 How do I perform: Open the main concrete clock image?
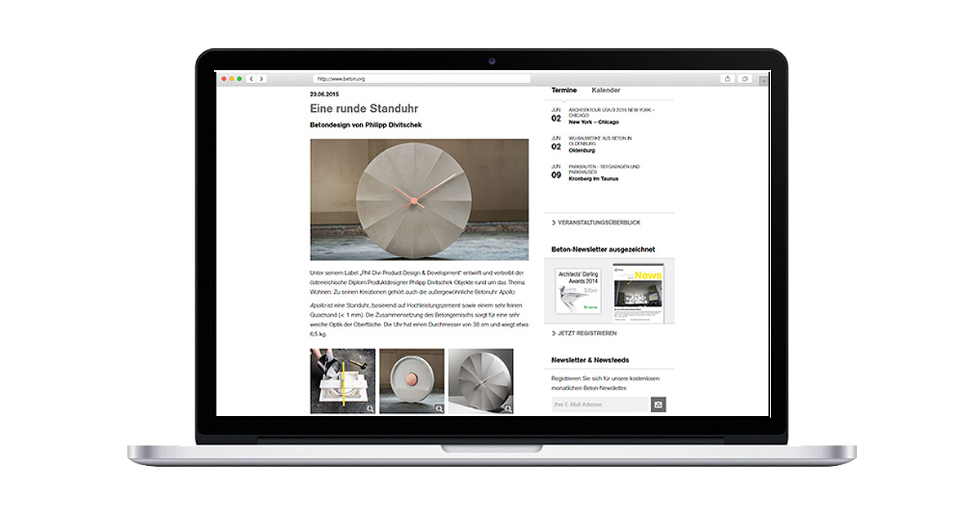(419, 199)
